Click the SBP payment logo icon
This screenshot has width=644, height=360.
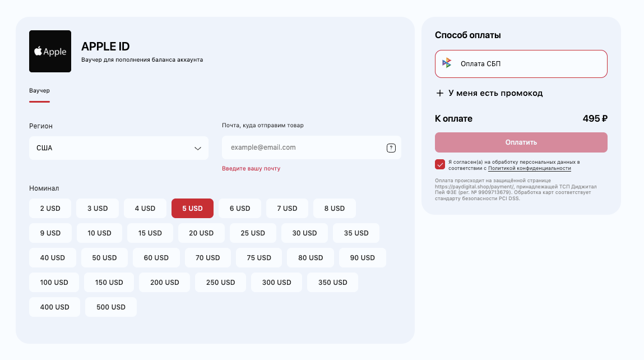pos(447,63)
